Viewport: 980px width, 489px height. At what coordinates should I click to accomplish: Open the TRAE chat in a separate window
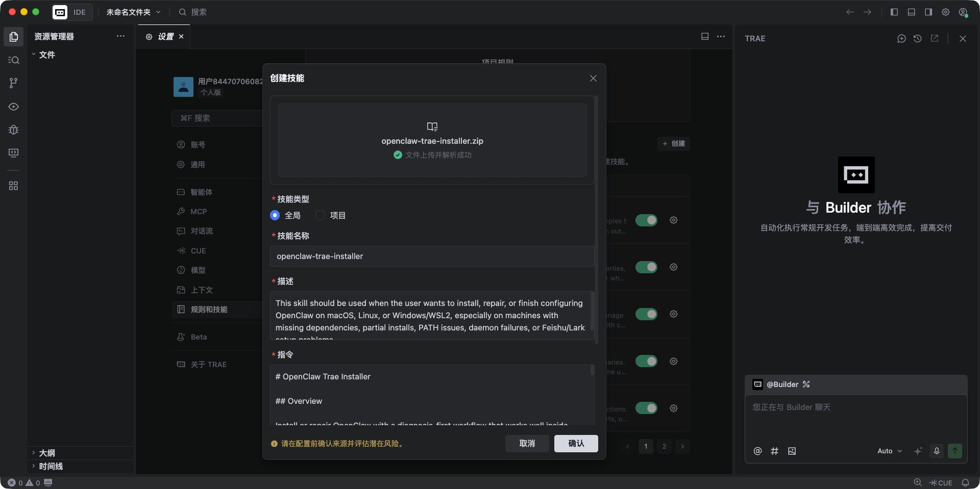[935, 39]
